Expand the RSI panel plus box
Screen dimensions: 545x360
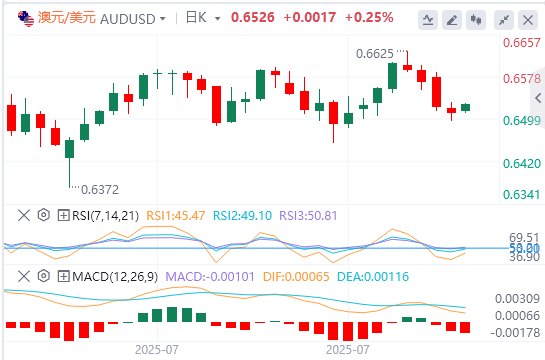pyautogui.click(x=63, y=215)
